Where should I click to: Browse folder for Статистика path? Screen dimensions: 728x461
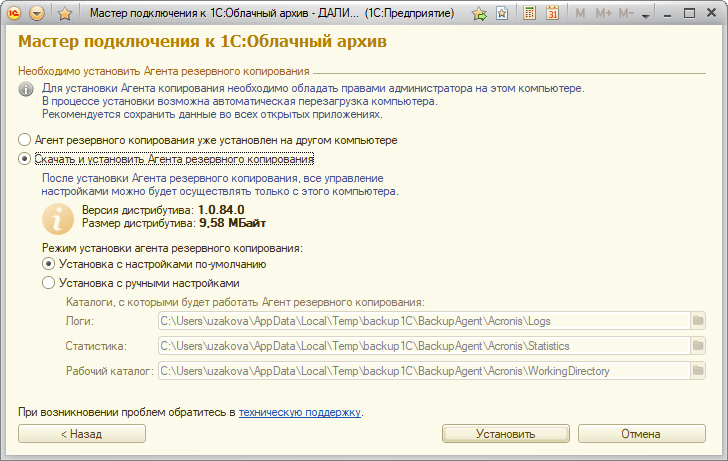[x=698, y=346]
